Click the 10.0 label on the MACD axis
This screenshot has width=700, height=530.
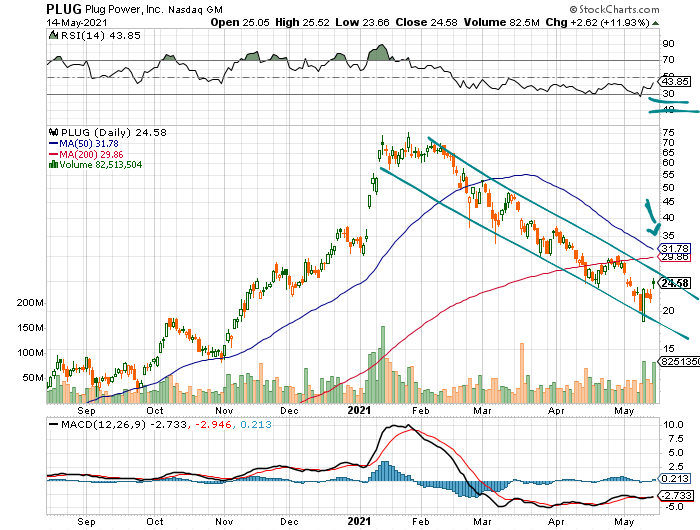click(673, 425)
